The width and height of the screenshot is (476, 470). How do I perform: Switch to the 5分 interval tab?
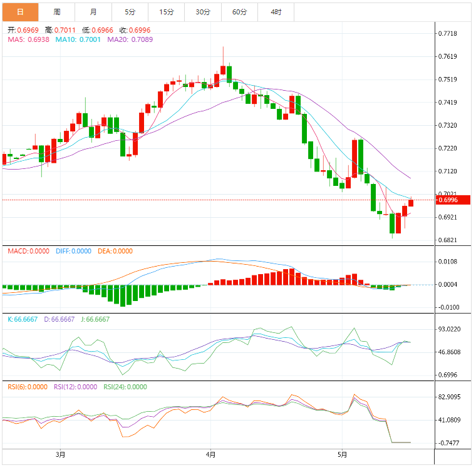click(130, 12)
